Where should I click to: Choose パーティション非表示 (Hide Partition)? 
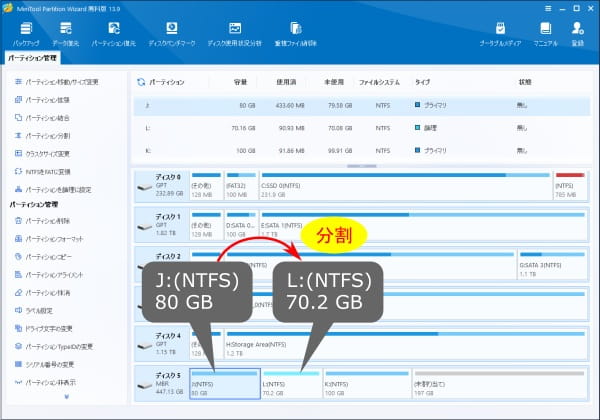coord(45,383)
